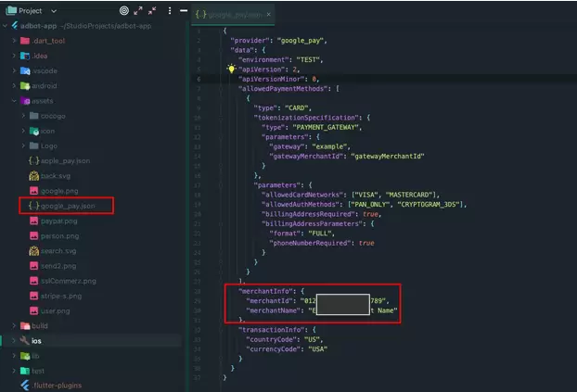Select .flutter-plugins in the project tree

[x=57, y=386]
